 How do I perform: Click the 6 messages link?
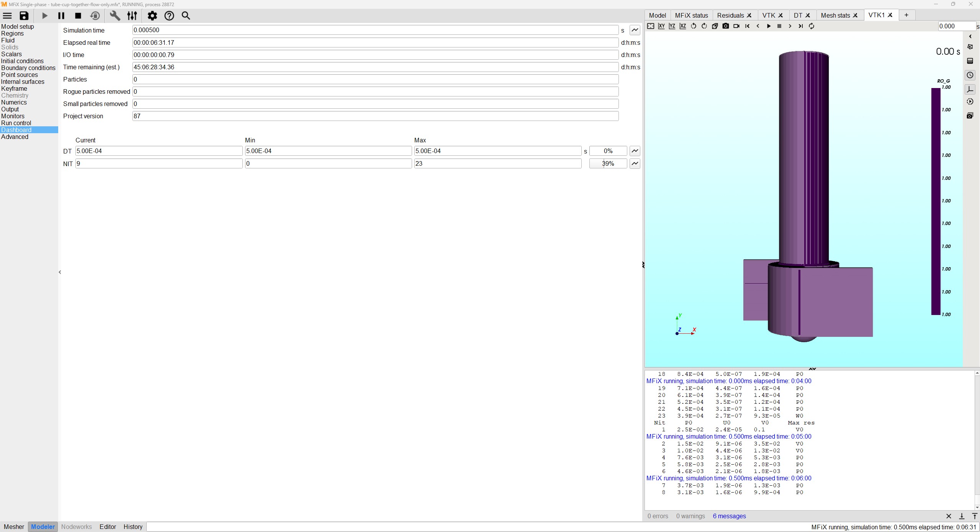pyautogui.click(x=729, y=516)
